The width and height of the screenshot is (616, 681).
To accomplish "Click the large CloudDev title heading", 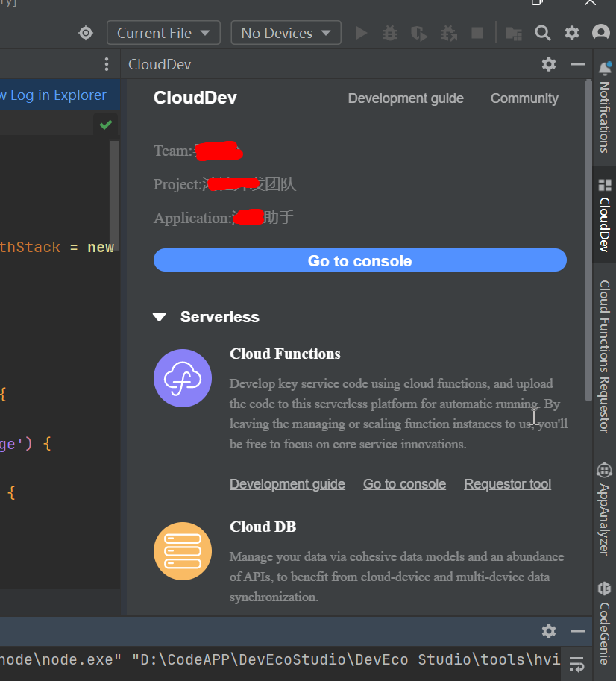I will (x=195, y=98).
